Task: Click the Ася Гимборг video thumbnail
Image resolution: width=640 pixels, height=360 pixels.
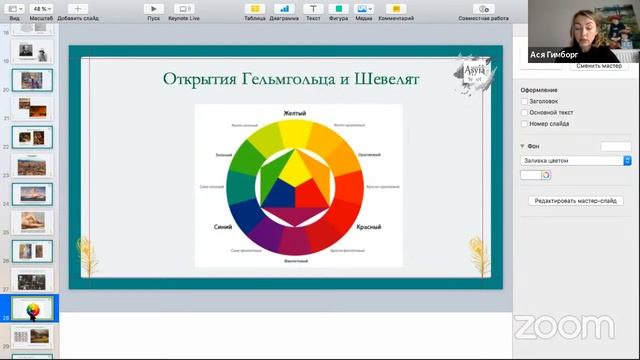Action: tap(584, 31)
